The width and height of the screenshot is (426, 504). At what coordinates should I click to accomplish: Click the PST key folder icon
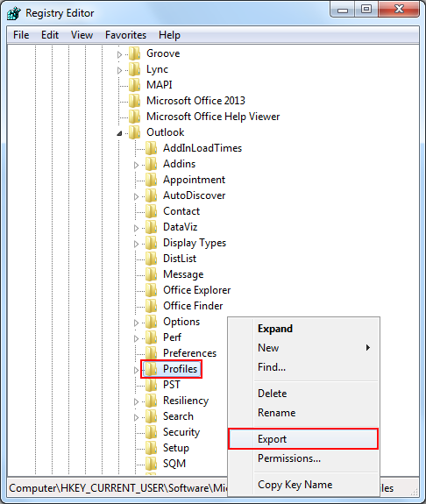tap(151, 385)
